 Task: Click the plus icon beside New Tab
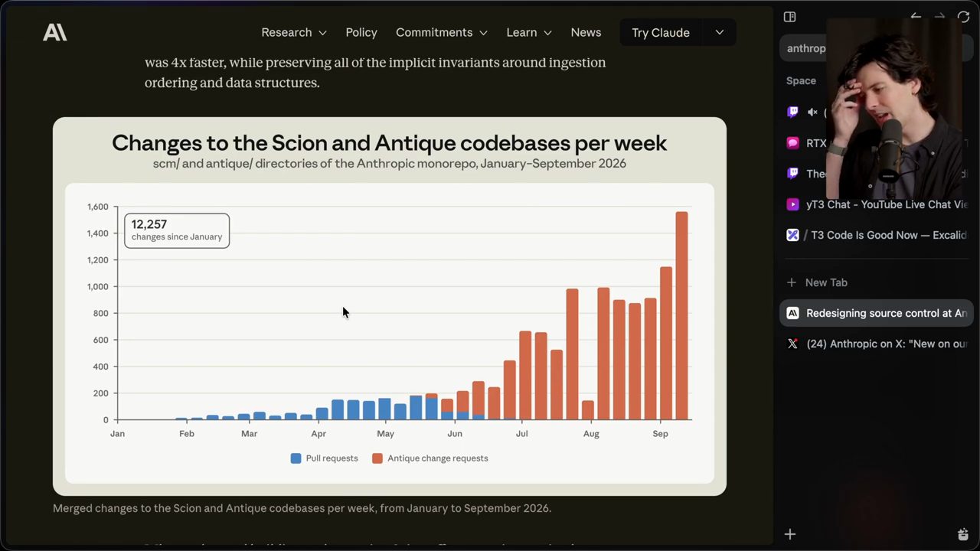click(x=792, y=282)
